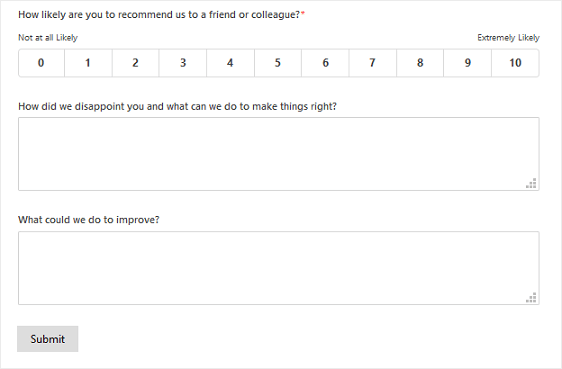
Task: Click the disappointment feedback text area
Action: point(279,154)
